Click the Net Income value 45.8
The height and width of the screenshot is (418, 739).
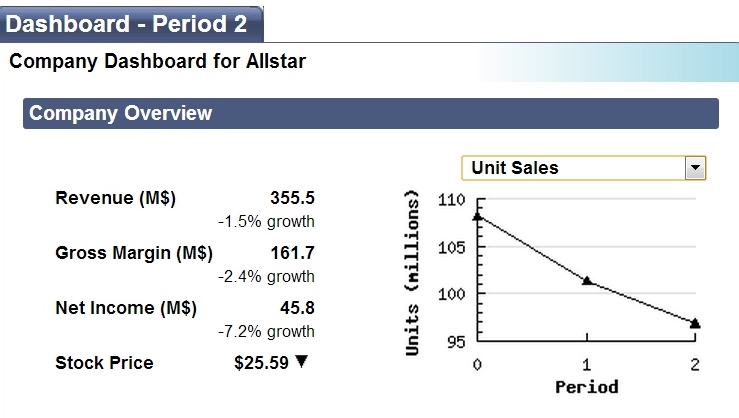click(297, 308)
